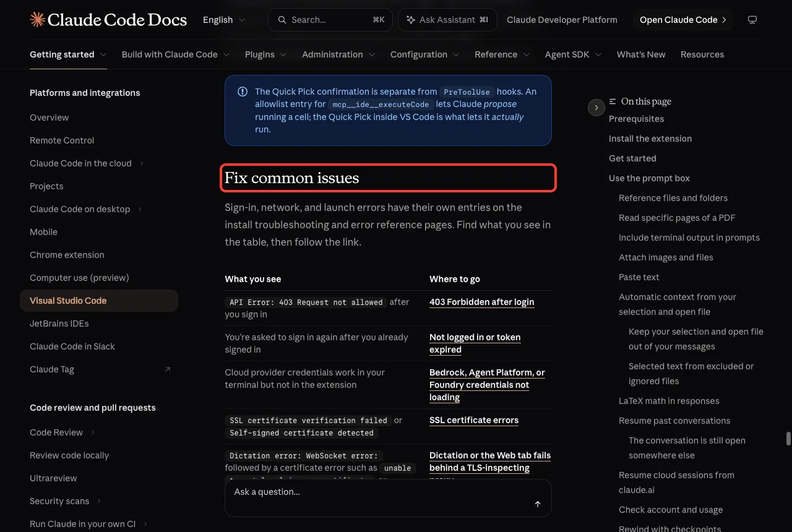Expand the Security scans chevron

99,501
